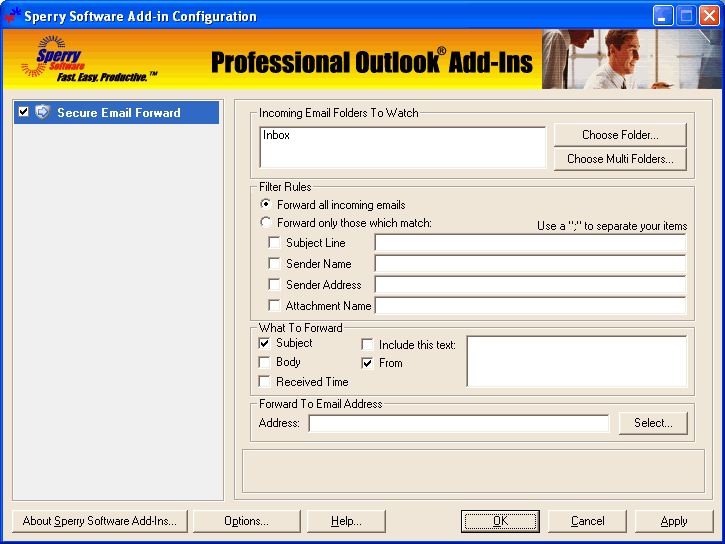The height and width of the screenshot is (544, 725).
Task: Check the Include this text checkbox
Action: pyautogui.click(x=367, y=344)
